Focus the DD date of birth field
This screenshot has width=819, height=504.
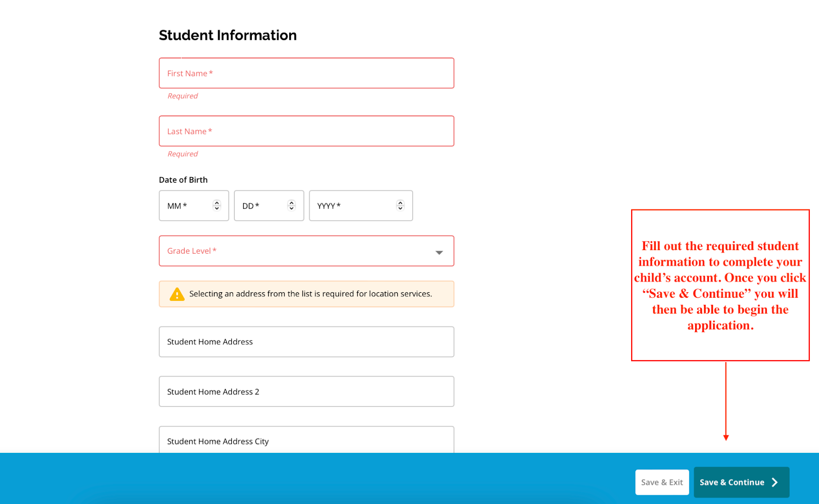click(269, 206)
